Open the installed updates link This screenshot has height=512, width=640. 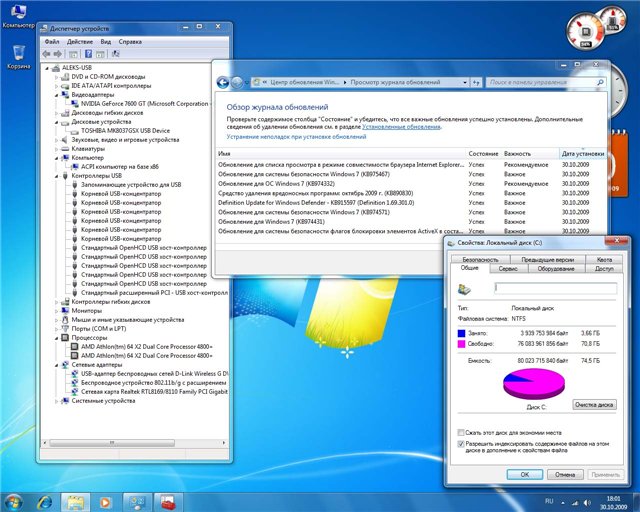(401, 127)
